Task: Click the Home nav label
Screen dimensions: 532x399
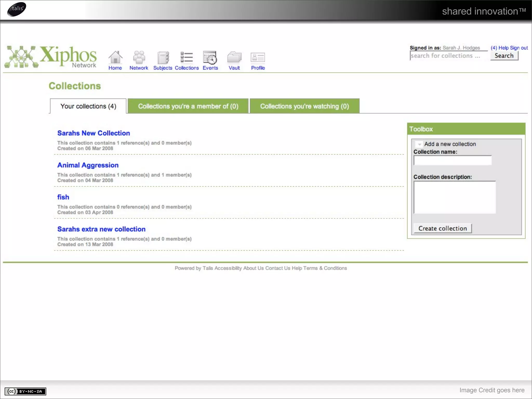Action: [x=115, y=68]
